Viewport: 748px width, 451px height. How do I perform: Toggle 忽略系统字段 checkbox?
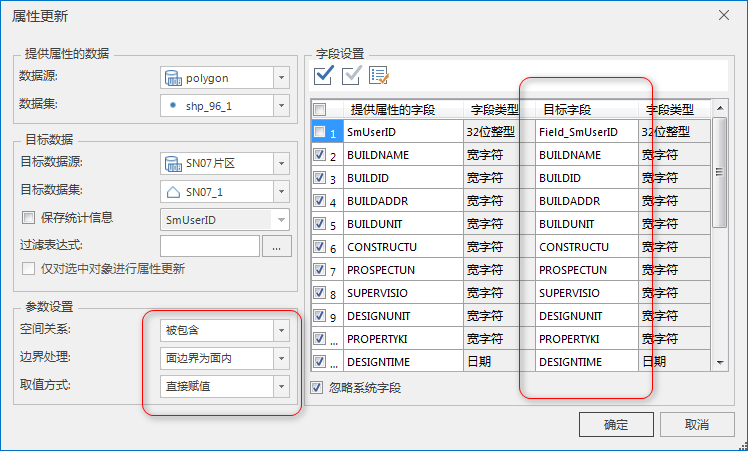point(317,387)
